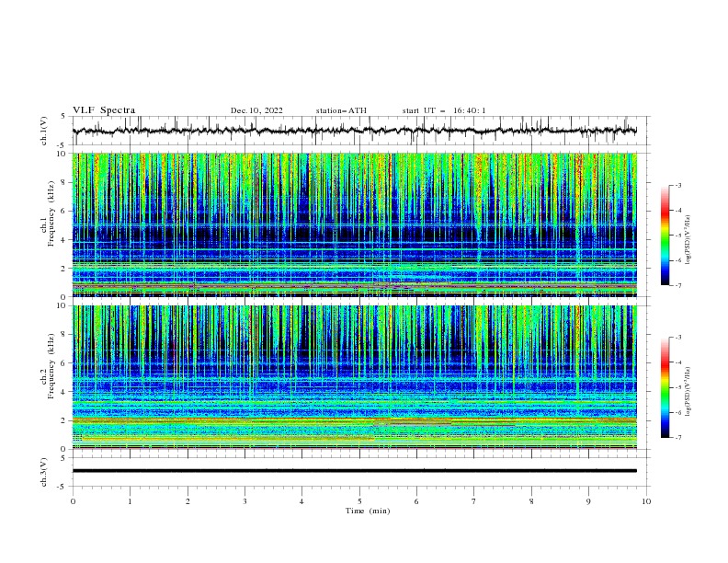
Task: Click the "6" tick on the time axis
Action: click(416, 501)
